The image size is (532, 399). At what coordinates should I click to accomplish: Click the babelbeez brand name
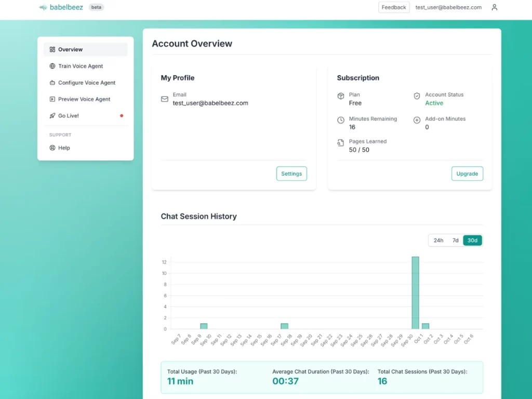click(x=66, y=7)
